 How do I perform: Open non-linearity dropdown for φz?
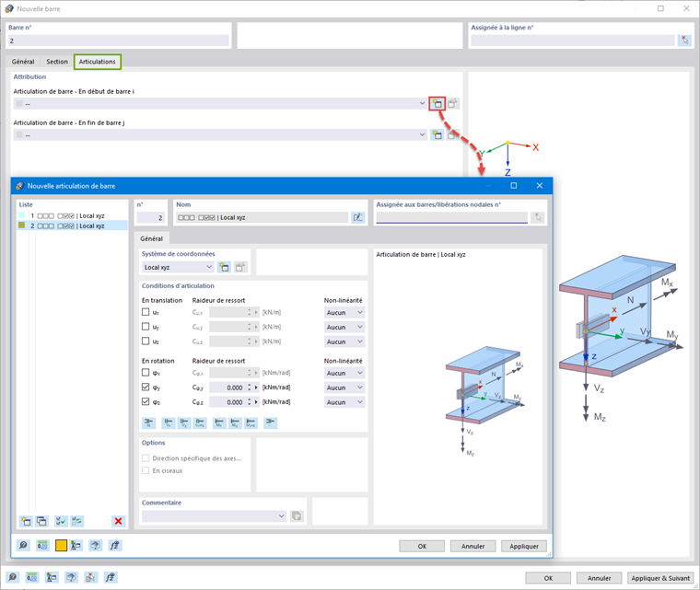click(344, 402)
